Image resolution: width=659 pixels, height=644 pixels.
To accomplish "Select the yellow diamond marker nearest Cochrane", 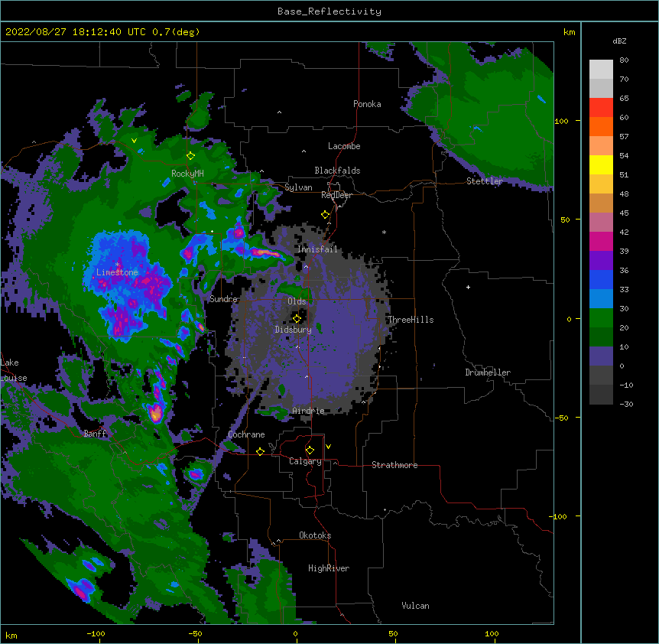I will click(x=260, y=451).
